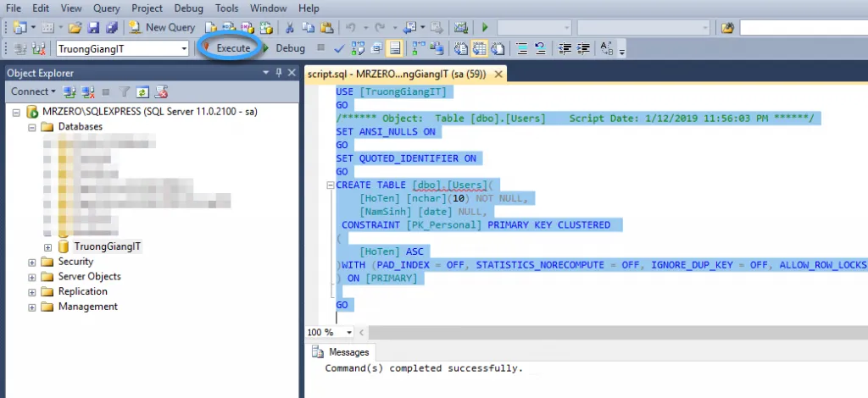Toggle Include Client Statistics icon
Viewport: 868px width, 398px height.
[437, 48]
